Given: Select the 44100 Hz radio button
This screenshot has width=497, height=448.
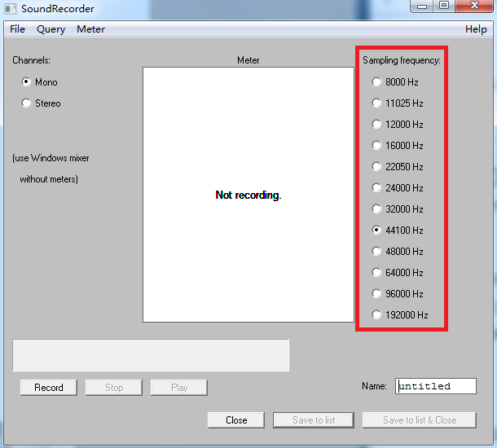Looking at the screenshot, I should (x=376, y=231).
